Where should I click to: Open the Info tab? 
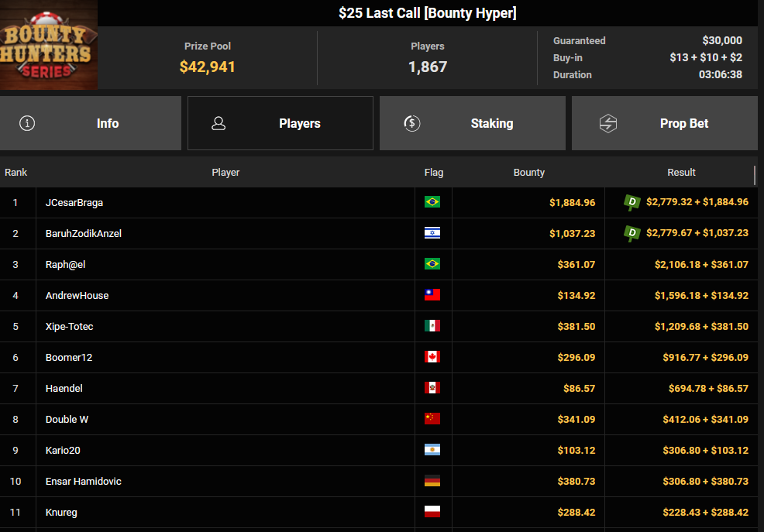(x=91, y=123)
